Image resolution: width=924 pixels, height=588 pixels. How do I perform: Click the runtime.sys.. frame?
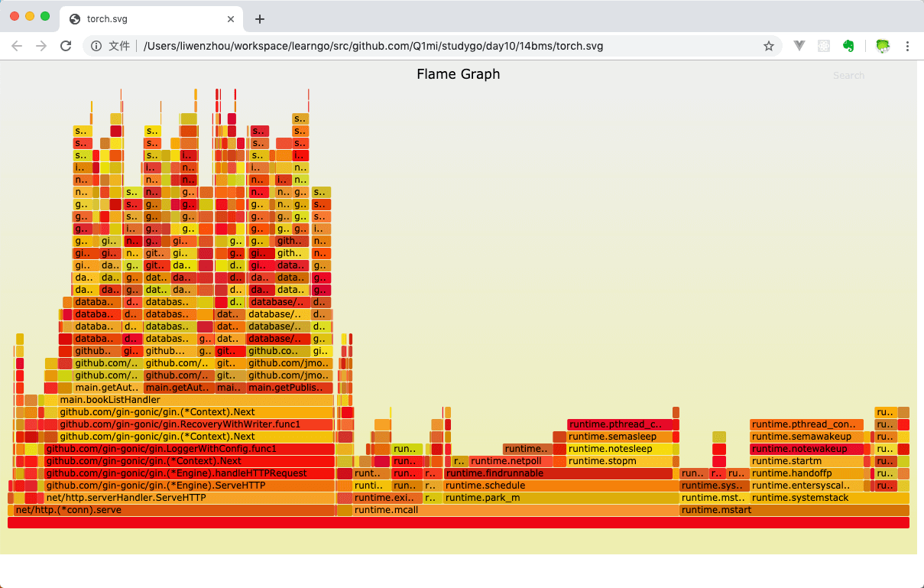click(715, 486)
